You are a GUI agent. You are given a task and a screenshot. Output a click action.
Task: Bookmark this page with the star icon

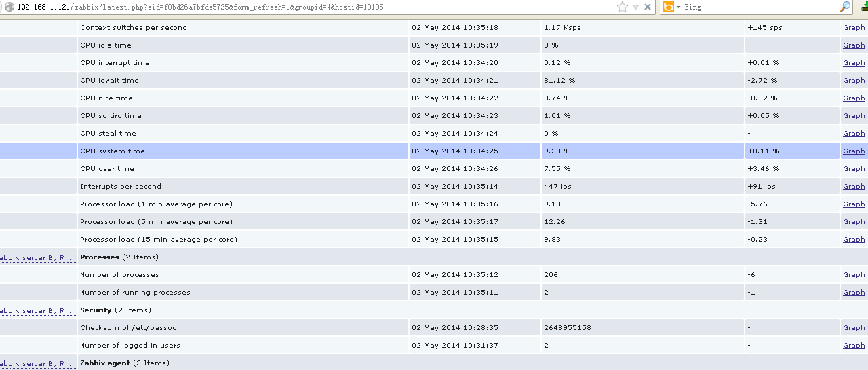(623, 7)
